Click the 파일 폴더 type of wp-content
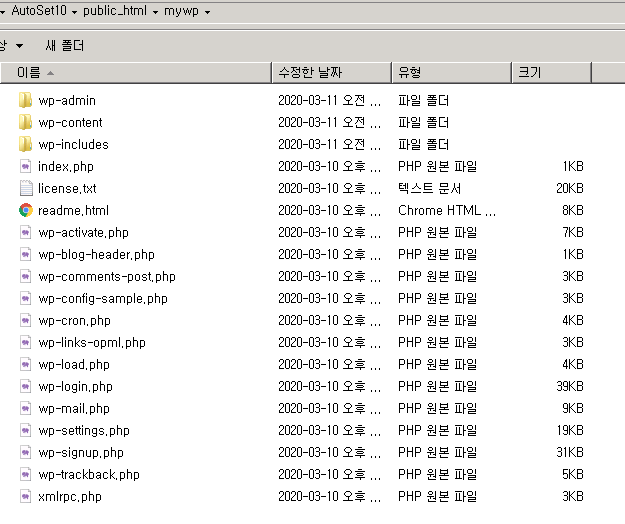625x524 pixels. [423, 122]
